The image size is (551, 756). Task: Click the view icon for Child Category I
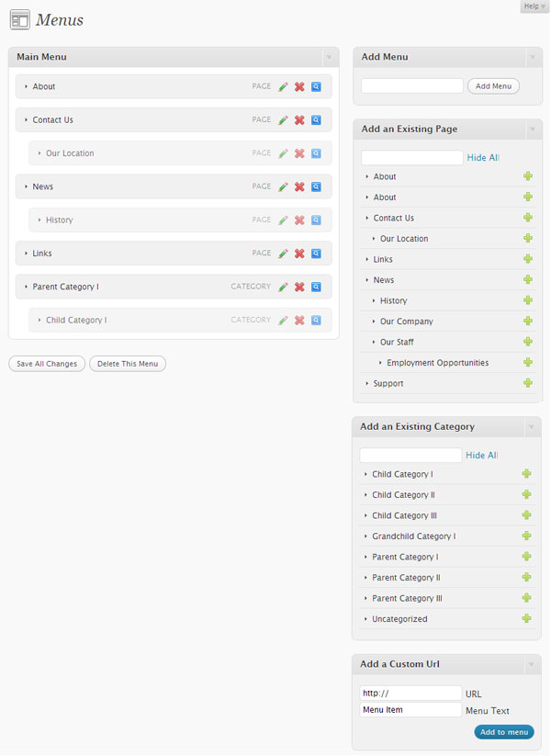tap(316, 321)
